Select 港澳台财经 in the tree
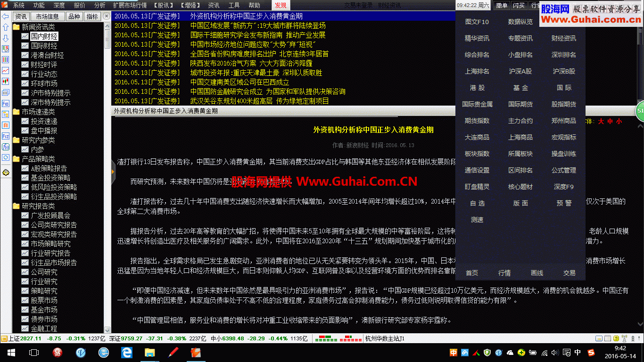The height and width of the screenshot is (362, 644). point(47,55)
